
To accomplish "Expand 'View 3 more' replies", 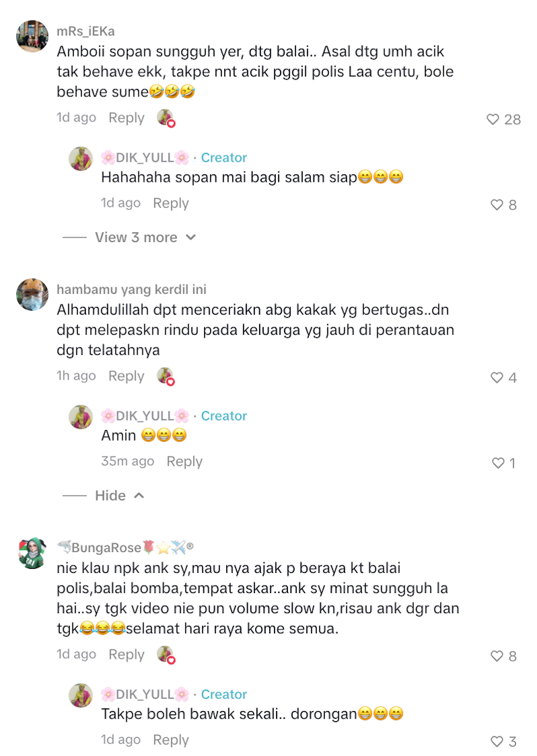I will 136,237.
